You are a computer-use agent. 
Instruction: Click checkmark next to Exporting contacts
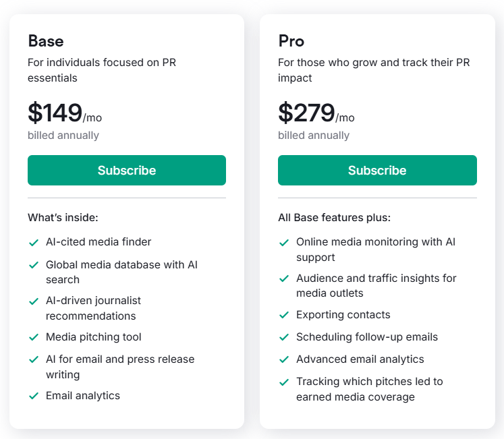(x=284, y=315)
